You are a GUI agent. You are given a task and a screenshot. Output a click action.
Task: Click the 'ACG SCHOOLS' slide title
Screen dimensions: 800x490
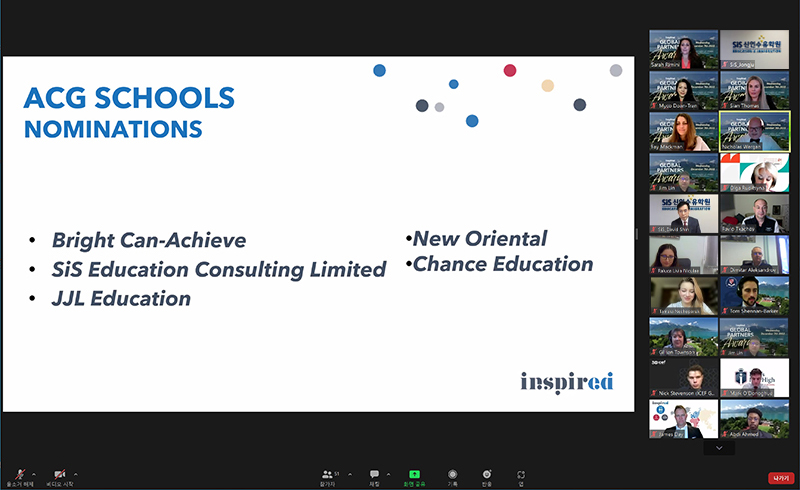129,97
